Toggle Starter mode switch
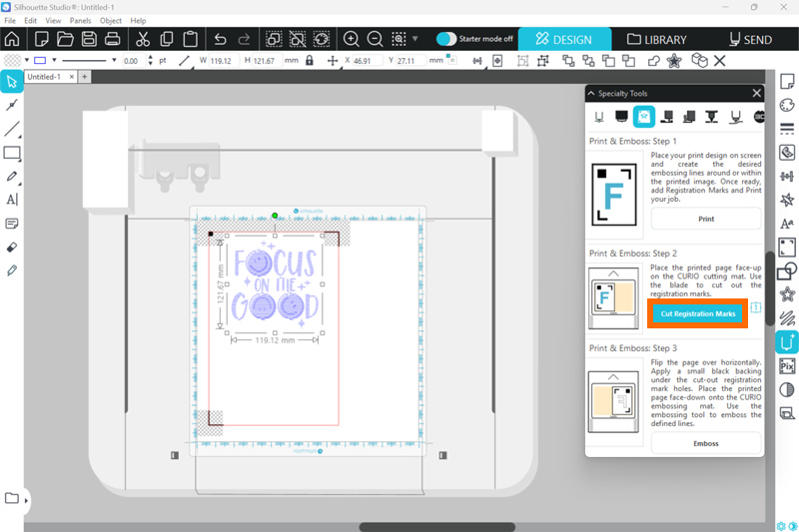The image size is (799, 532). (446, 39)
